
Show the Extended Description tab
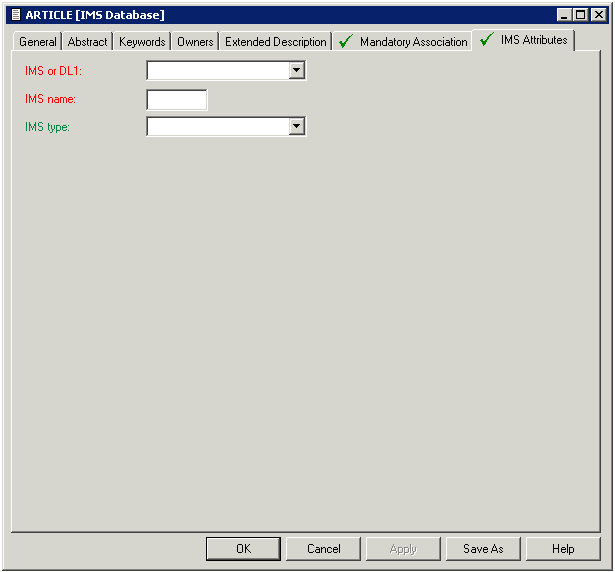point(275,42)
